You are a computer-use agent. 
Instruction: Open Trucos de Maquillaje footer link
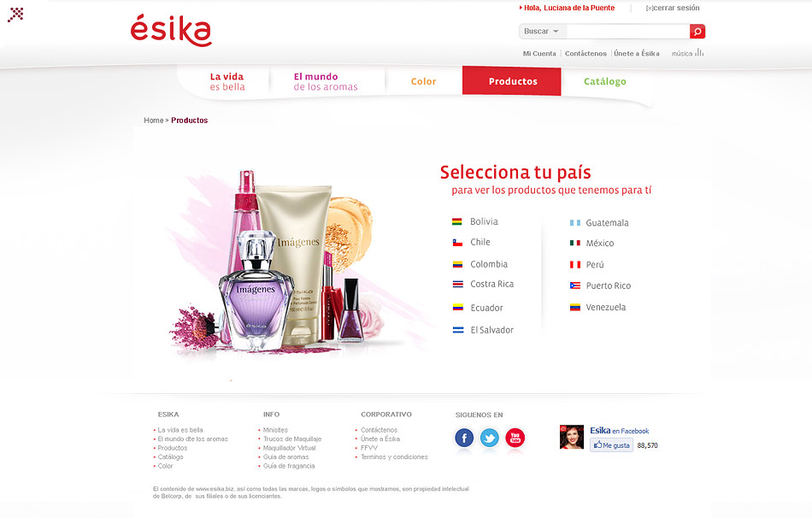click(292, 439)
